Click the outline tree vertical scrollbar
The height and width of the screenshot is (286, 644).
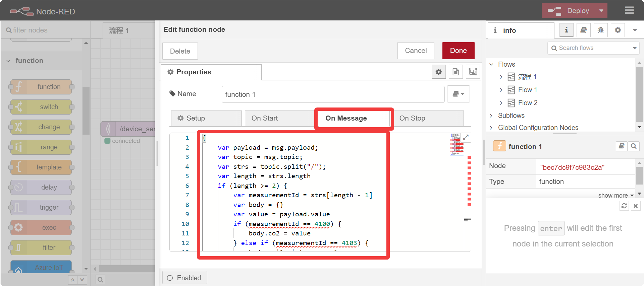click(x=639, y=94)
